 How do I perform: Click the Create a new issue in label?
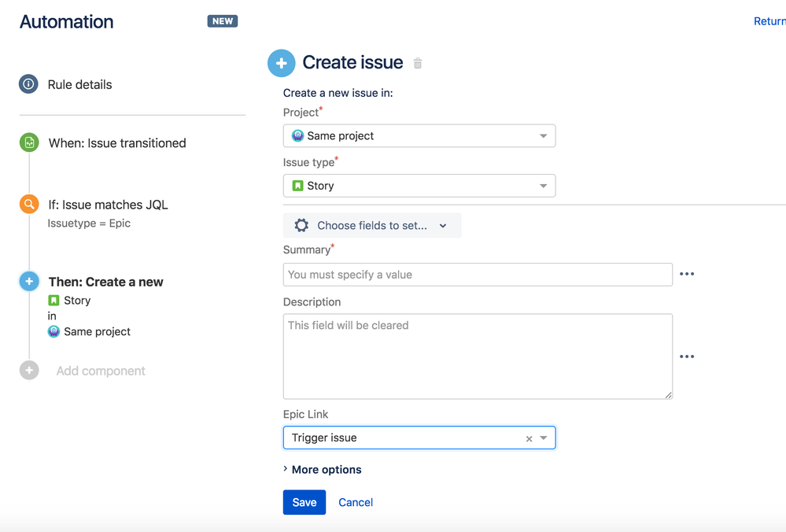[338, 93]
